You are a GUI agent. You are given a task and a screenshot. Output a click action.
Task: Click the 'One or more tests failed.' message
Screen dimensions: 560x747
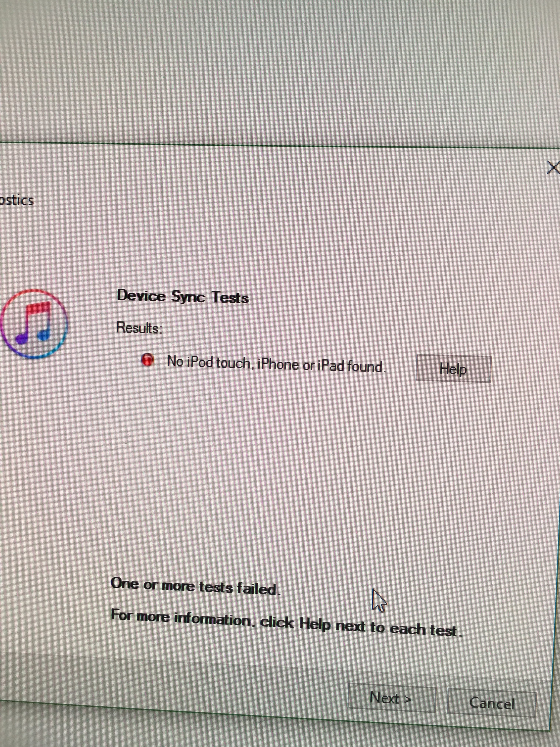(x=196, y=587)
